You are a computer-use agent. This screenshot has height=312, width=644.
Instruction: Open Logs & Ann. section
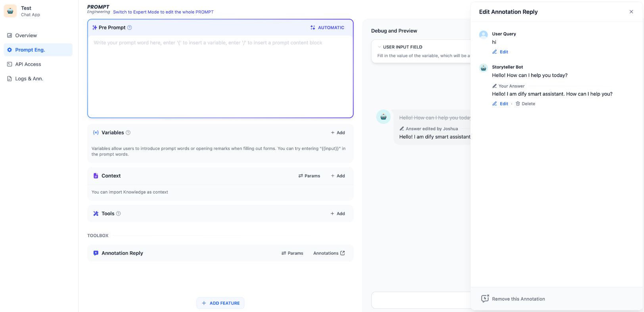coord(29,79)
